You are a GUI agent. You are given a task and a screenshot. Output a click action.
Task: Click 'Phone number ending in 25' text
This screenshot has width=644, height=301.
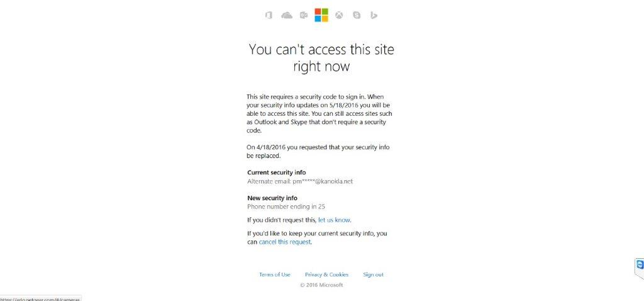click(286, 207)
